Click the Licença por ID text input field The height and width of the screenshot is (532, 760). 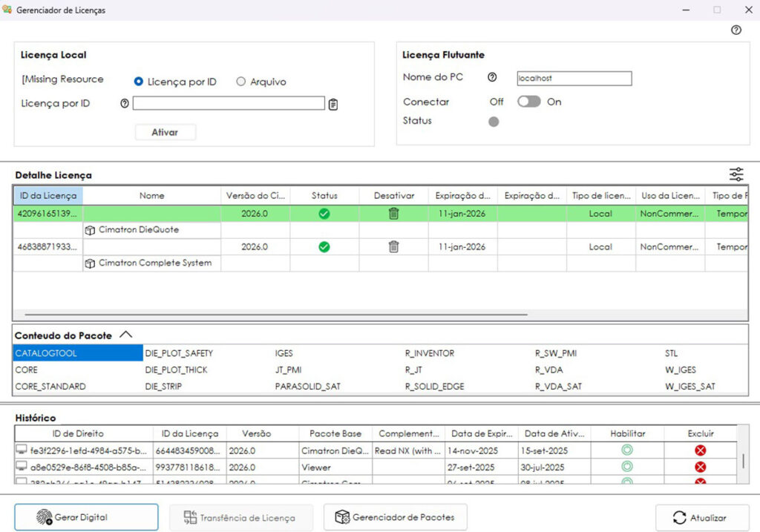(229, 104)
